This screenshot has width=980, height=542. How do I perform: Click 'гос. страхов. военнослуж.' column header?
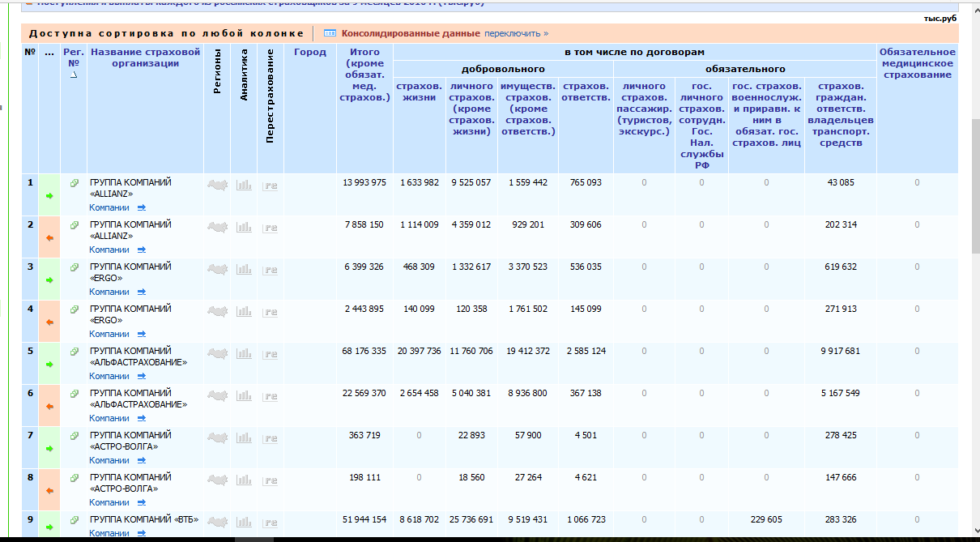[766, 114]
